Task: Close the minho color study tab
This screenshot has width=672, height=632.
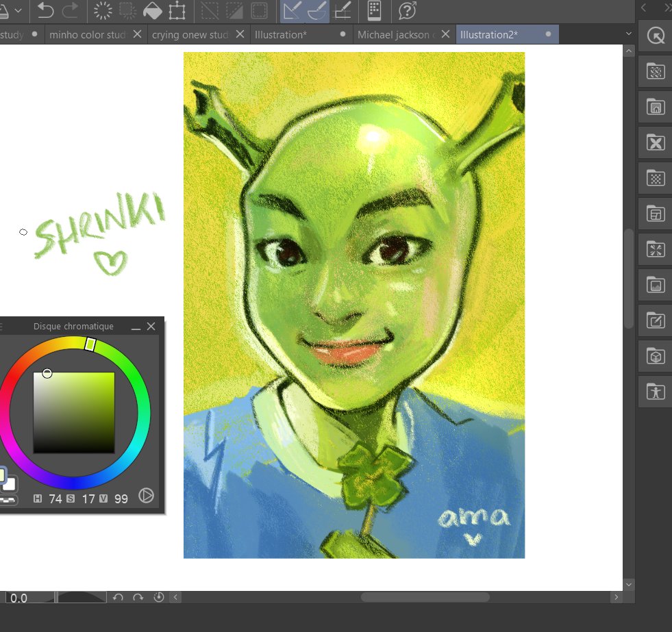Action: 137,34
